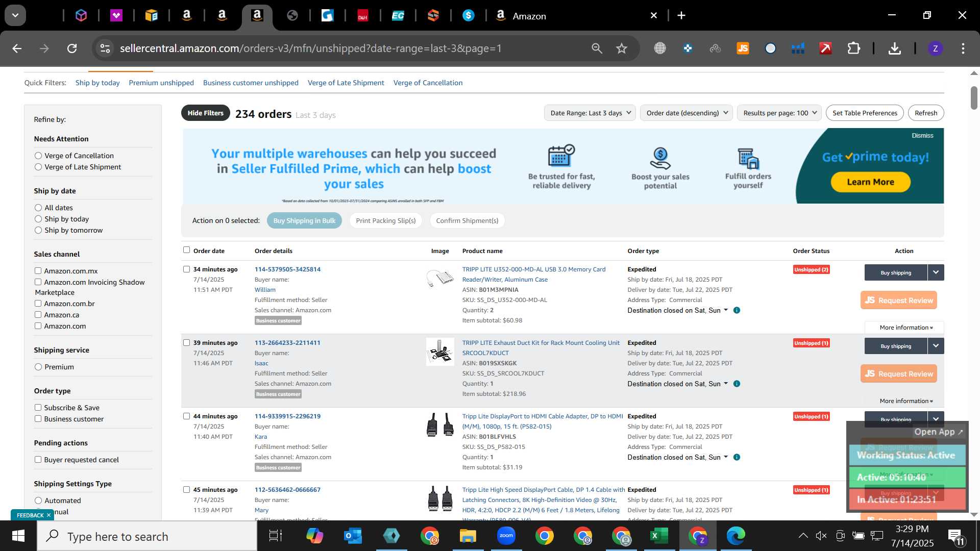View site information icon in address bar

pos(105,48)
